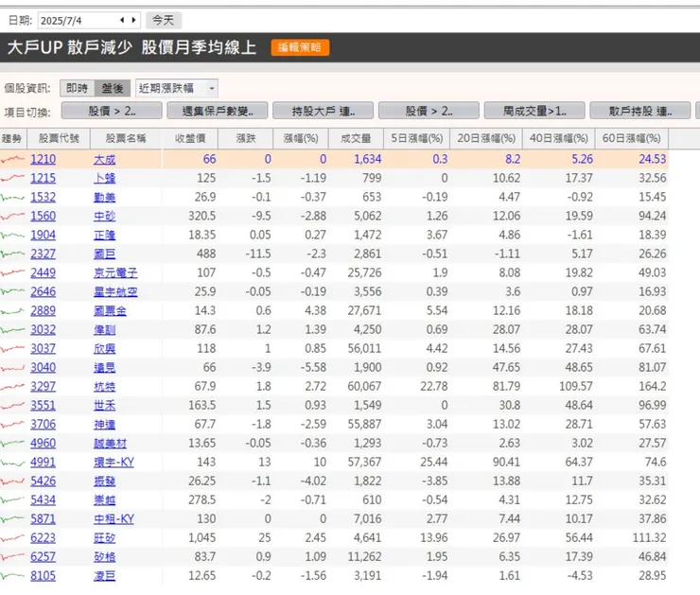
Task: Click the 320.5 closing price cell
Action: [x=202, y=216]
